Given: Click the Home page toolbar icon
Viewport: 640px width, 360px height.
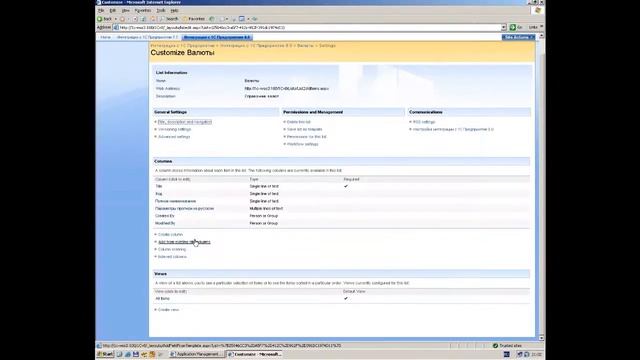Looking at the screenshot, I should (153, 19).
